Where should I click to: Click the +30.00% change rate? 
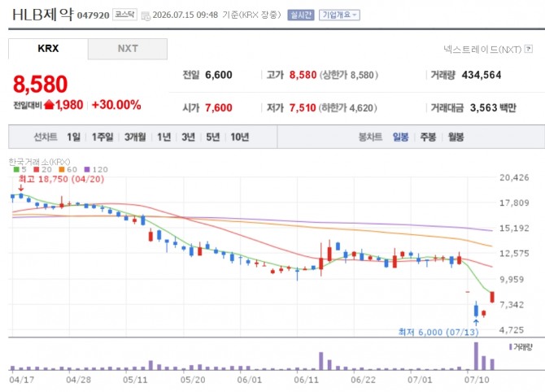click(x=116, y=105)
